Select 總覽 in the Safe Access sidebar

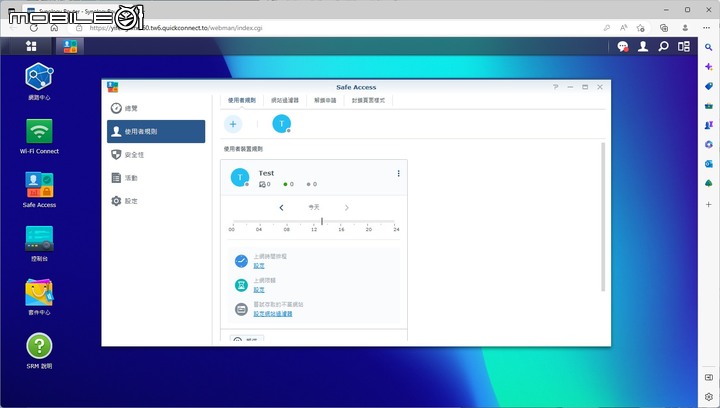(156, 108)
